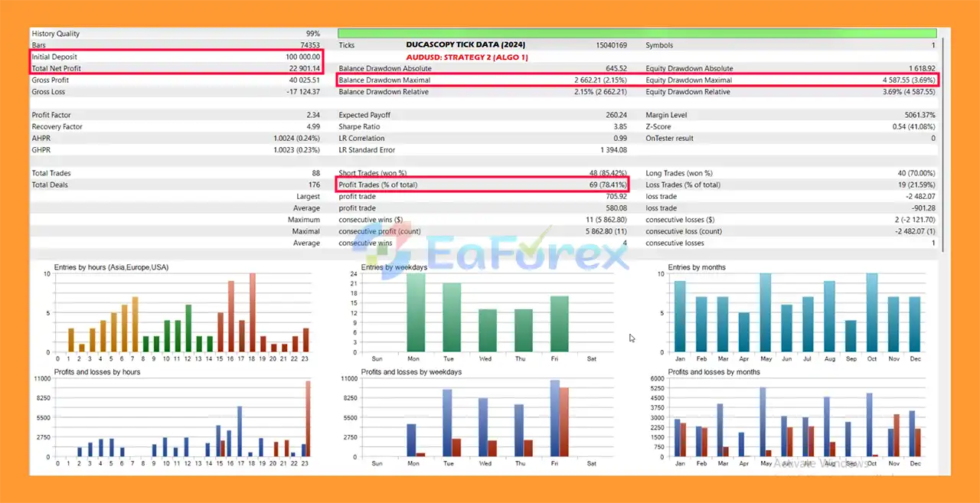
Task: Click the LR Correlation value 0.99
Action: pos(620,139)
